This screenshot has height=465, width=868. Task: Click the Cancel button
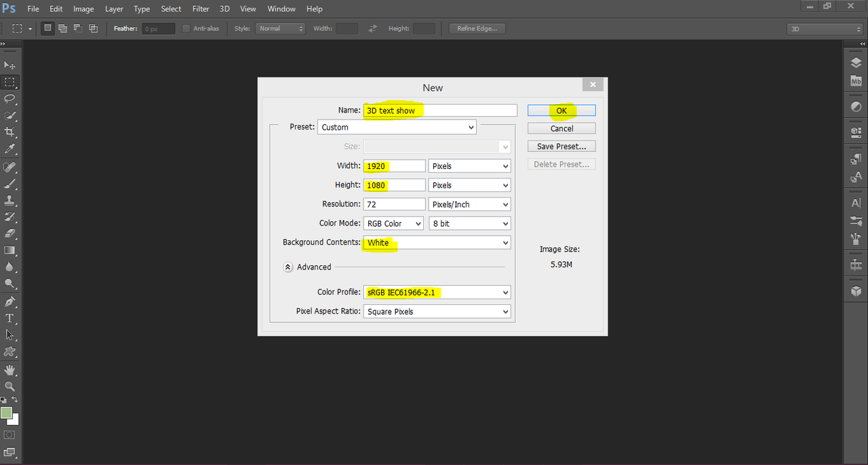(561, 128)
